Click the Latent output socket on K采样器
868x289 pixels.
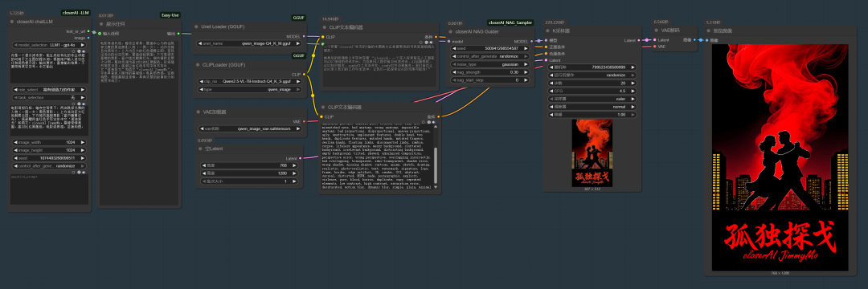pos(639,40)
